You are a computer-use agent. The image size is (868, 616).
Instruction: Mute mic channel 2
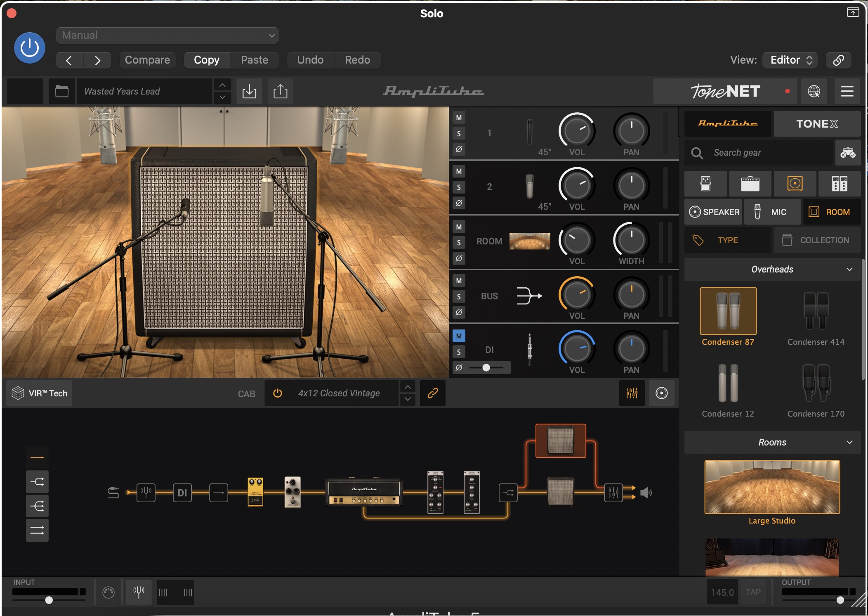[x=459, y=171]
